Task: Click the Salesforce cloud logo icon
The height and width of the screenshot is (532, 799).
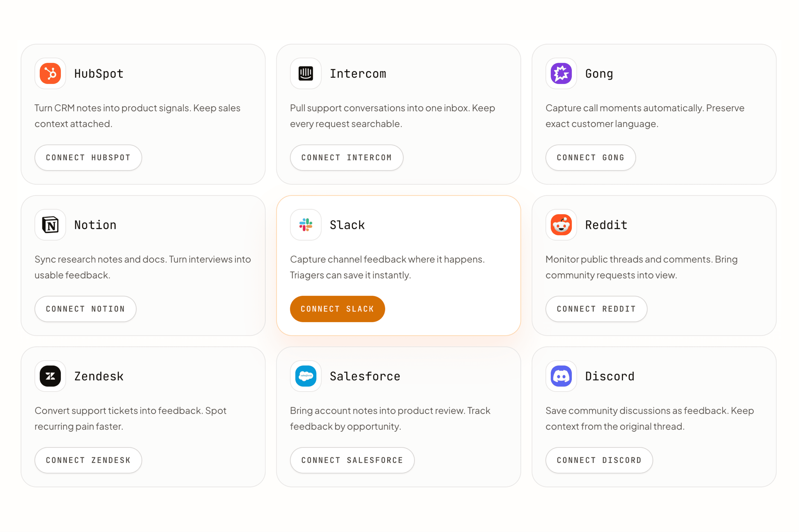Action: pos(305,376)
